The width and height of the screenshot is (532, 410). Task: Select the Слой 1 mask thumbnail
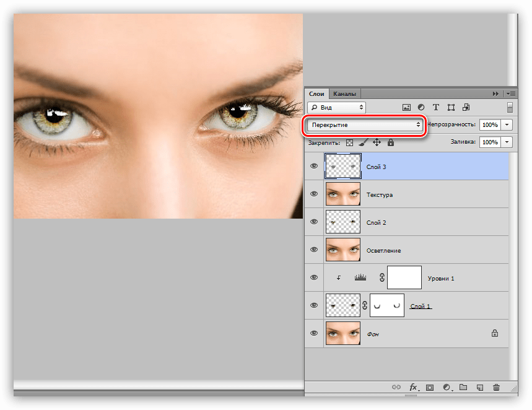387,305
